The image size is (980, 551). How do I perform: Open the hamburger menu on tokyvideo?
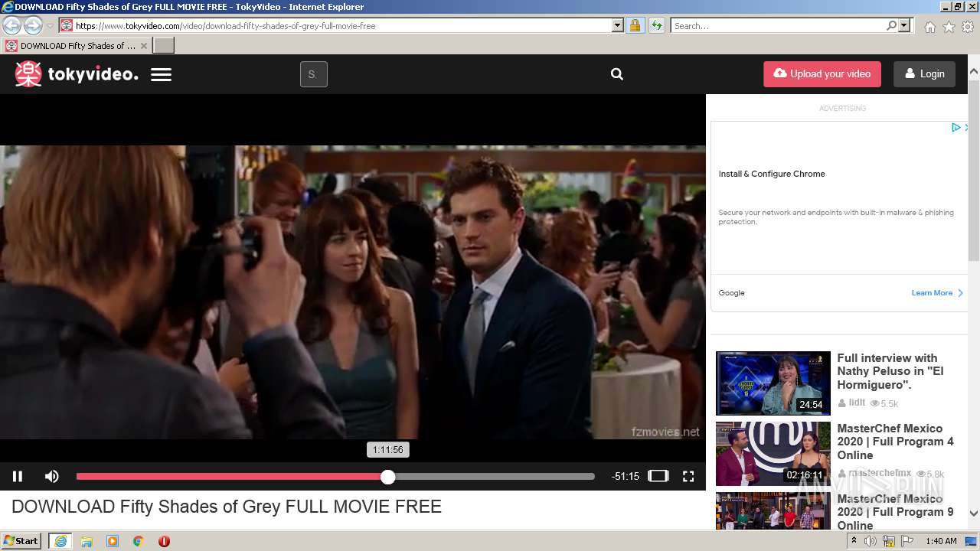161,75
